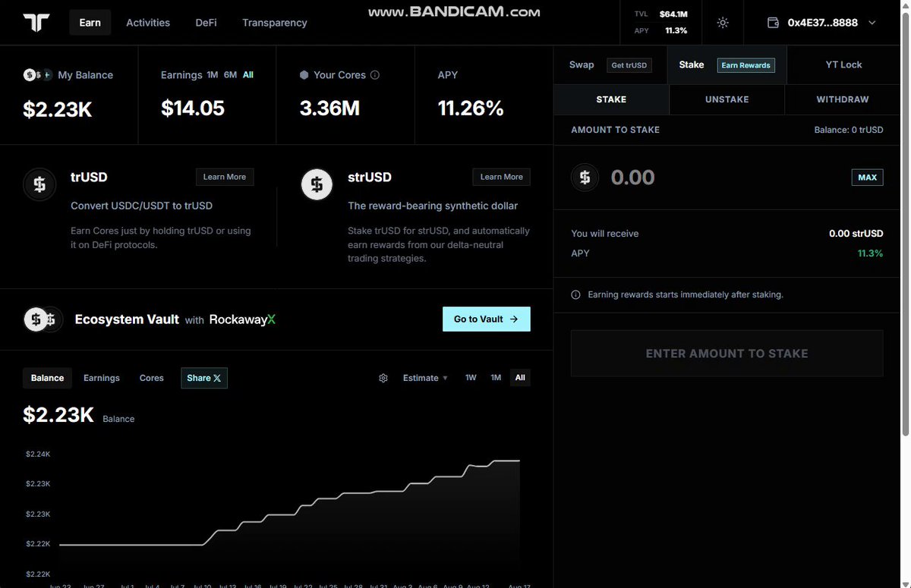This screenshot has height=588, width=911.
Task: Click Learn More for trUSD
Action: coord(225,177)
